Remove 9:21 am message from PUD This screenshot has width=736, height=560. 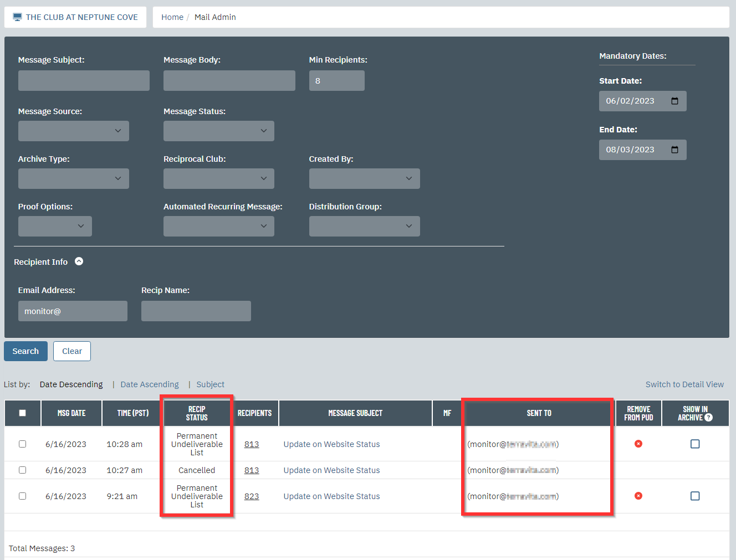(638, 496)
